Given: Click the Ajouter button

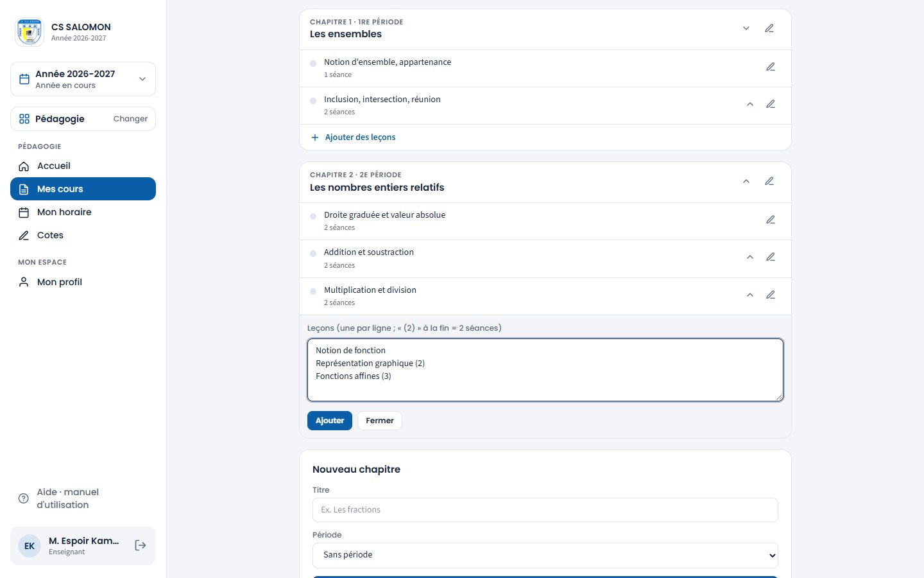Looking at the screenshot, I should [330, 421].
